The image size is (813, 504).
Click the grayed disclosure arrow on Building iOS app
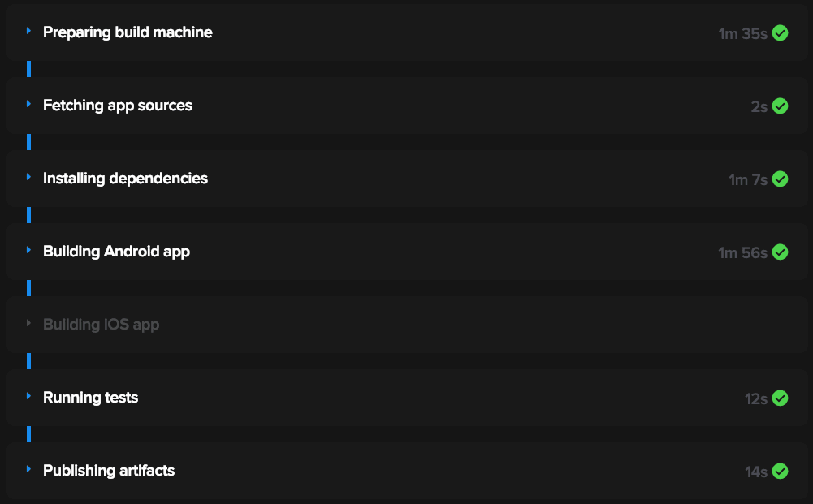[x=29, y=324]
